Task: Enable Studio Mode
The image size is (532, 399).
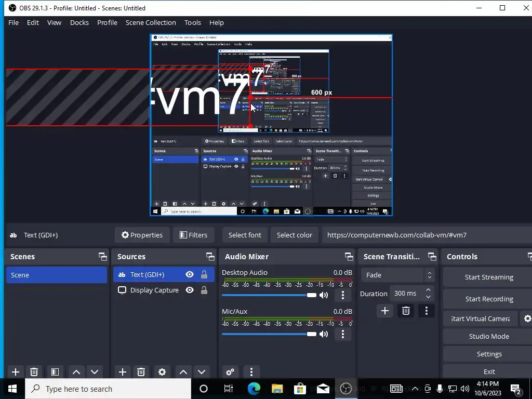Action: tap(489, 336)
